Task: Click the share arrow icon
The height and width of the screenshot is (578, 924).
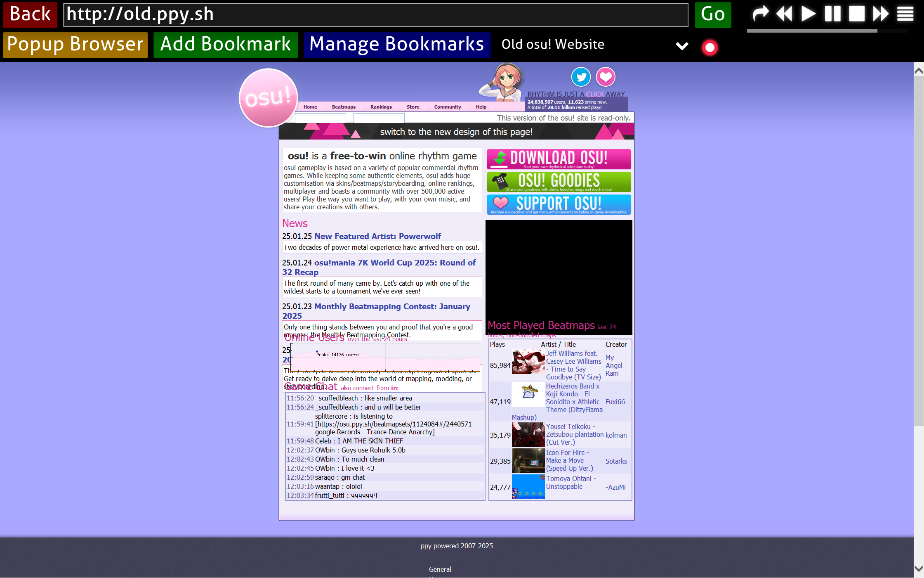Action: coord(760,14)
